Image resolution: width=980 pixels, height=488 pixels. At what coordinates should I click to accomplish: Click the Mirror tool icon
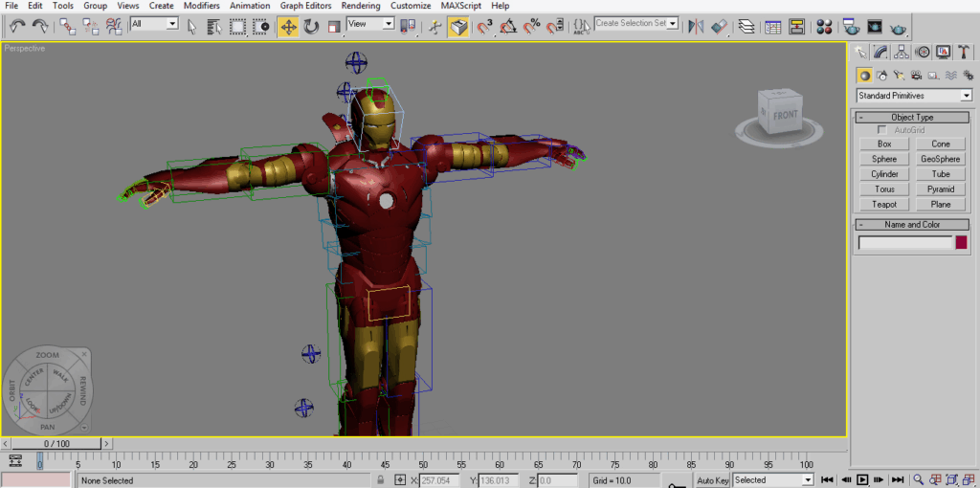(x=696, y=26)
